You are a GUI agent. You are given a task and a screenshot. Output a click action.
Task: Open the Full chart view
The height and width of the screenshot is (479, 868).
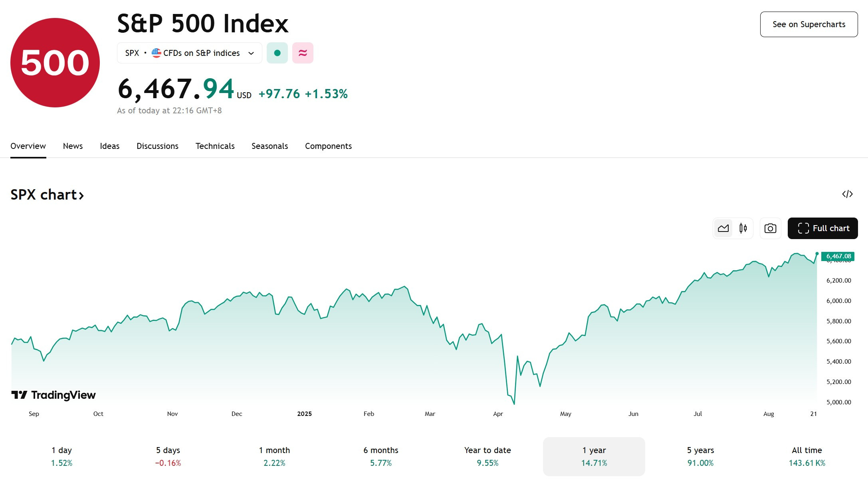822,228
